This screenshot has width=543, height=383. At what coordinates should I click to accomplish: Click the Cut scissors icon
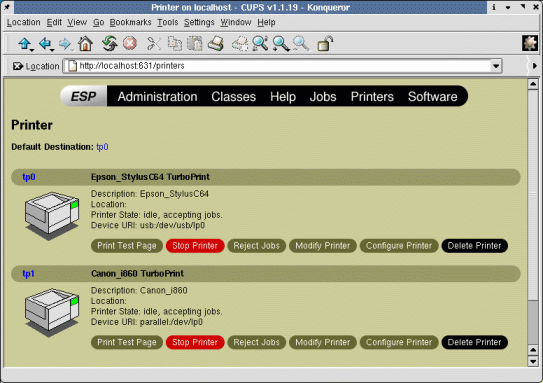coord(154,44)
